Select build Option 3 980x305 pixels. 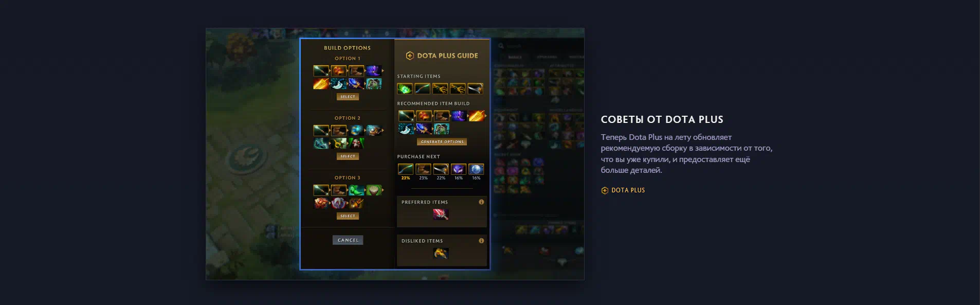click(x=348, y=216)
